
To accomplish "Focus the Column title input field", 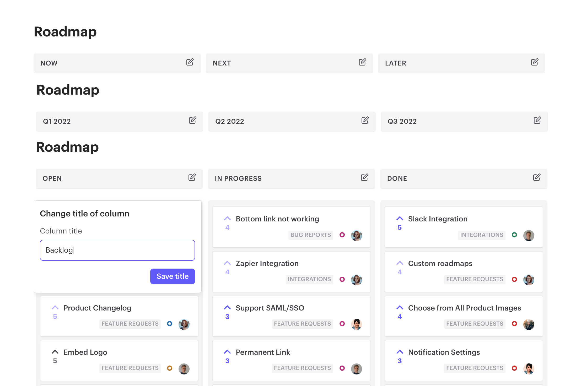I will 117,250.
